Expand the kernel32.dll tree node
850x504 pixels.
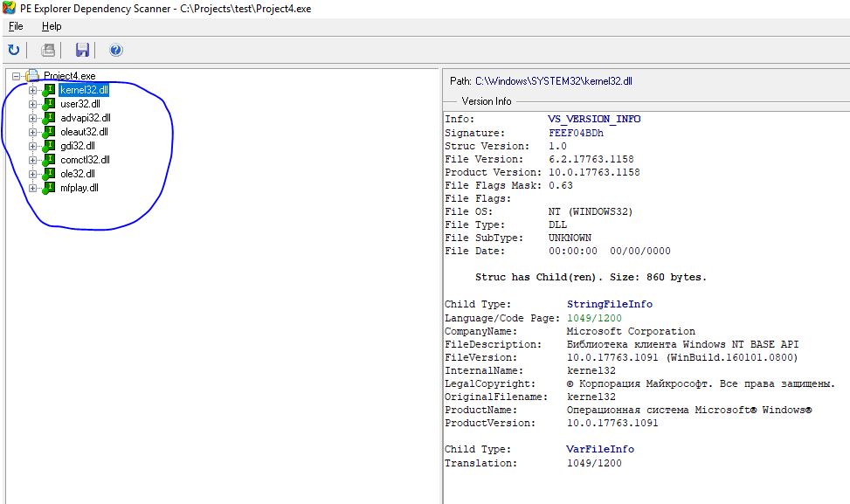pyautogui.click(x=33, y=90)
